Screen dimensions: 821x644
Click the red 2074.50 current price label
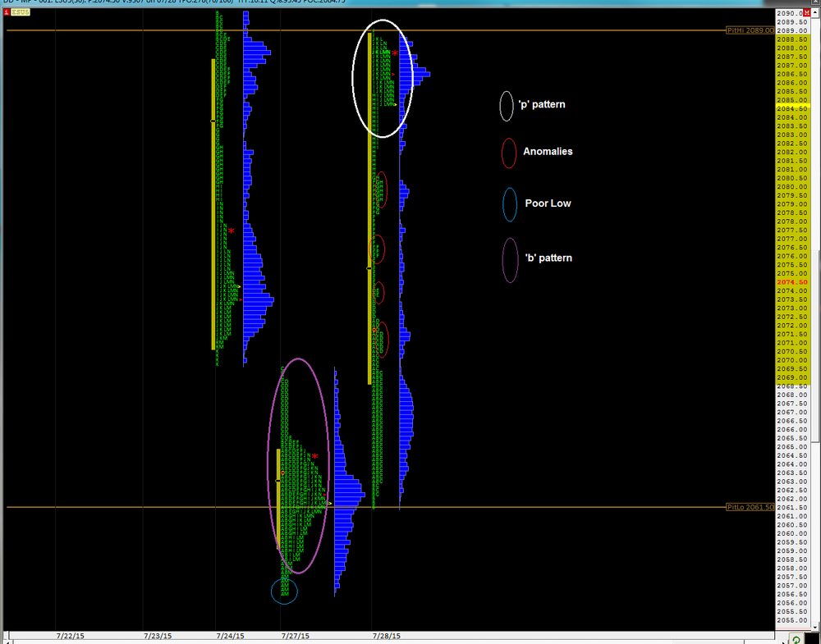[x=792, y=282]
